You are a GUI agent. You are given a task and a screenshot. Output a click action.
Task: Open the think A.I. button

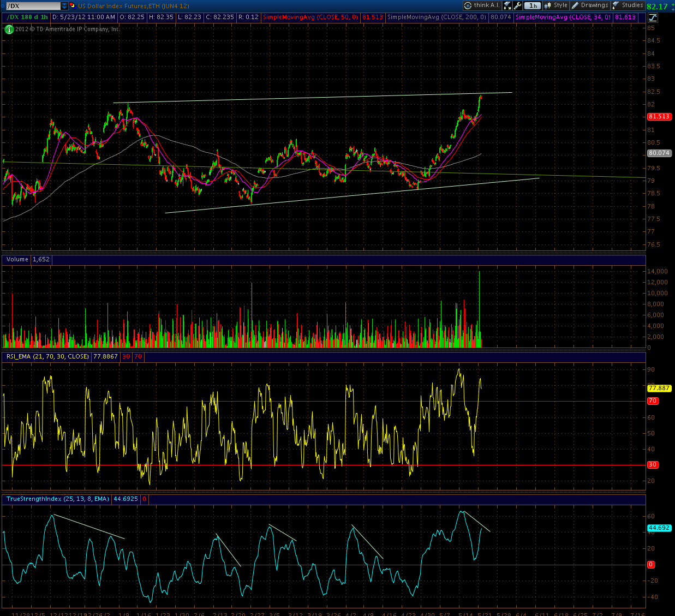pyautogui.click(x=482, y=5)
